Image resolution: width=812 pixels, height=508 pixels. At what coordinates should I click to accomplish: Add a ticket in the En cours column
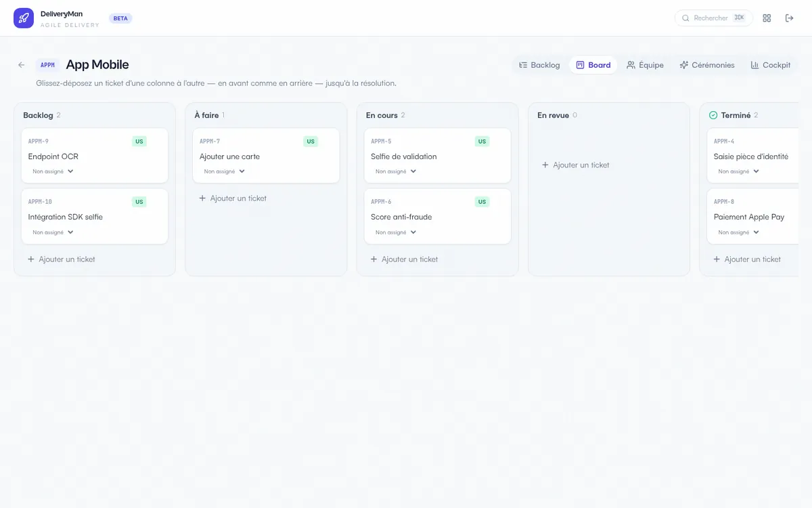coord(405,259)
